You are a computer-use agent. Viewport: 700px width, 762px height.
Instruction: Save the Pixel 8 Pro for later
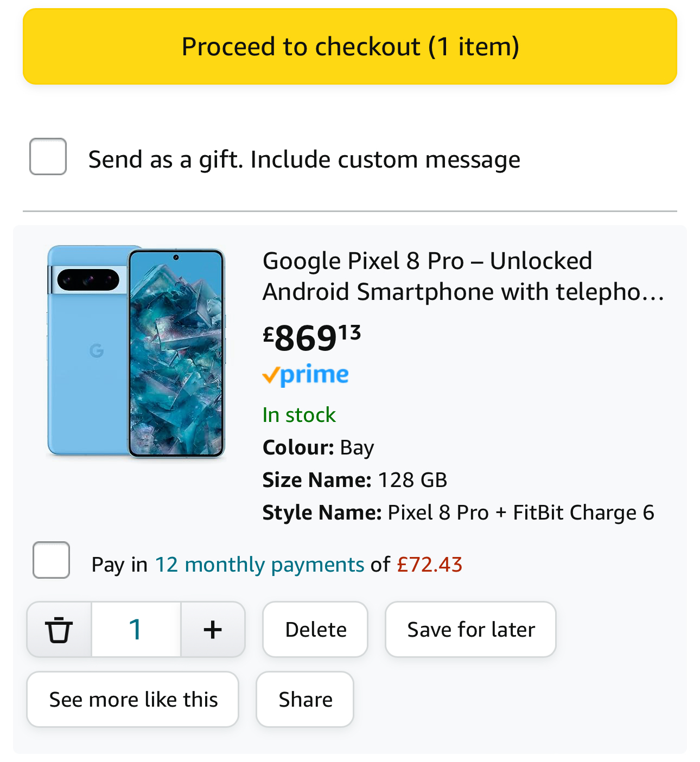coord(470,630)
